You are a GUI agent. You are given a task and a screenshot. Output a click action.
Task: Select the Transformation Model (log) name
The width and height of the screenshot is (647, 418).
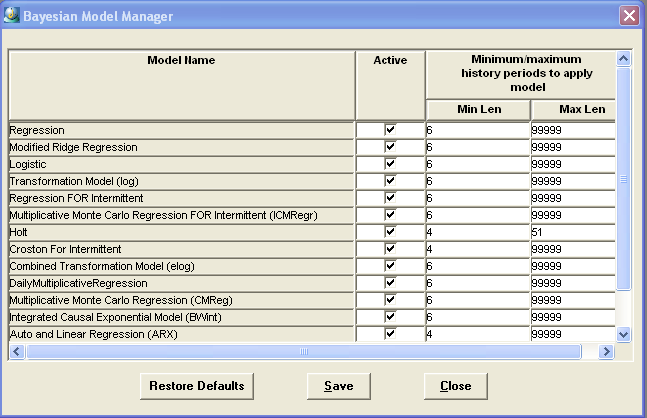point(182,181)
